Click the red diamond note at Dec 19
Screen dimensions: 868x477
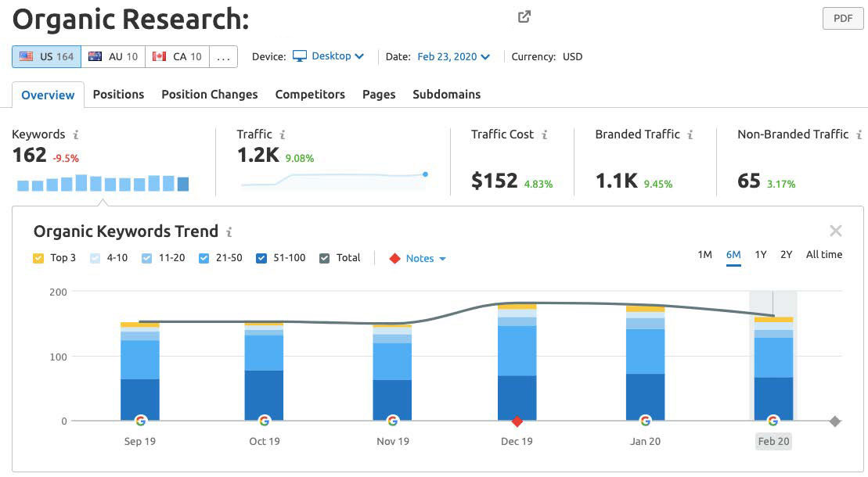pyautogui.click(x=517, y=421)
